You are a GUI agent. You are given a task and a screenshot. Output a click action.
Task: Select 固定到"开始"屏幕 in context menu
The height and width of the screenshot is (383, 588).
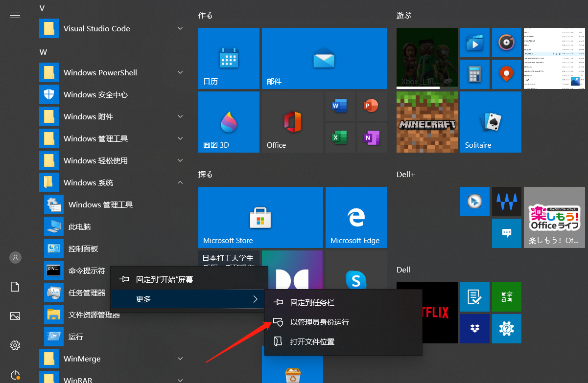coord(189,279)
